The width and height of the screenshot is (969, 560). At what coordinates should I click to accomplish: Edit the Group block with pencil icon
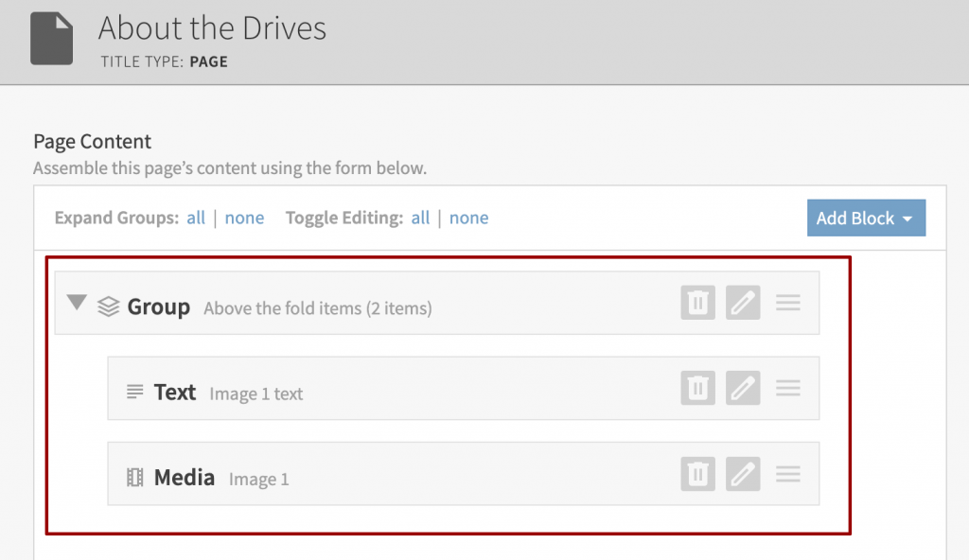[743, 303]
